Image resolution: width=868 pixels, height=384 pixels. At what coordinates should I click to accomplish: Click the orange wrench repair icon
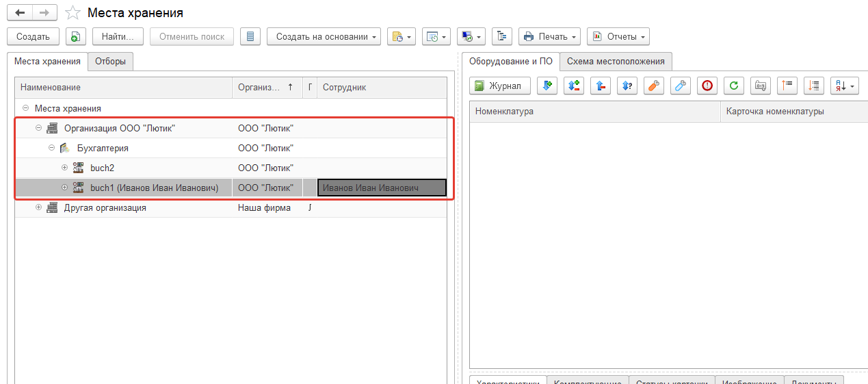click(654, 86)
